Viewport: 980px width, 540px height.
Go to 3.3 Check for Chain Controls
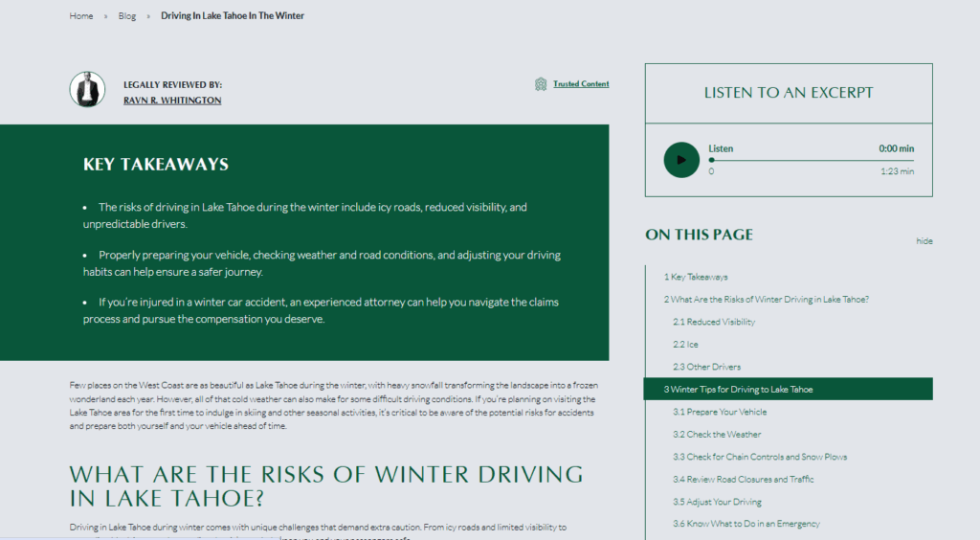click(x=760, y=457)
